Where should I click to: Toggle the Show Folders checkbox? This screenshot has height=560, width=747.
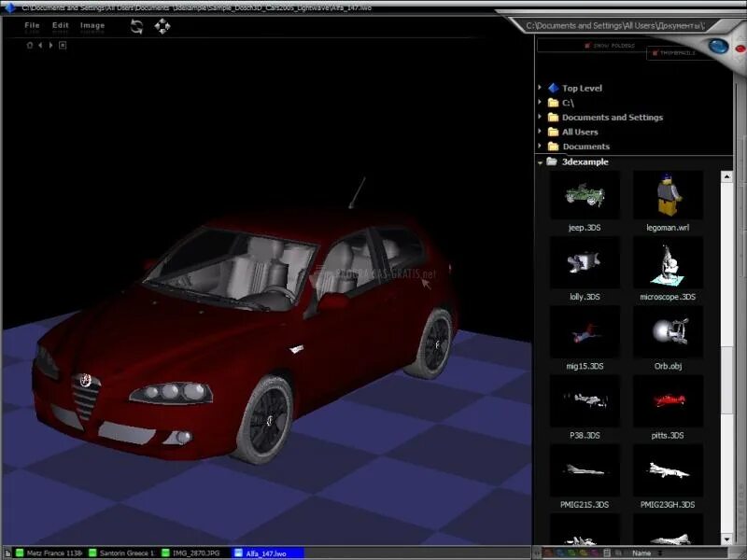coord(587,46)
